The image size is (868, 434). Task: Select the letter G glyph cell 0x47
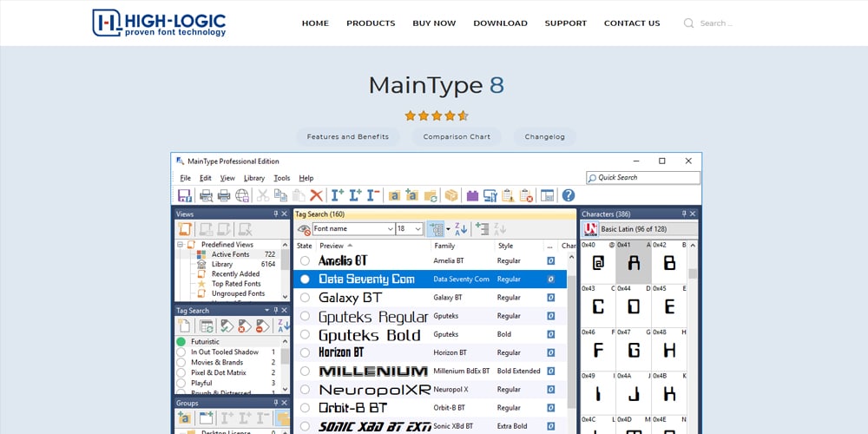tap(634, 349)
